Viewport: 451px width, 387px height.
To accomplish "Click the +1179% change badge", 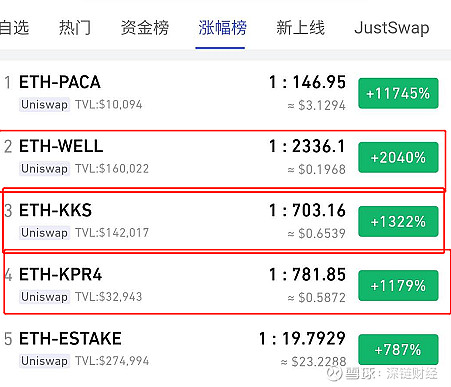I will [398, 285].
